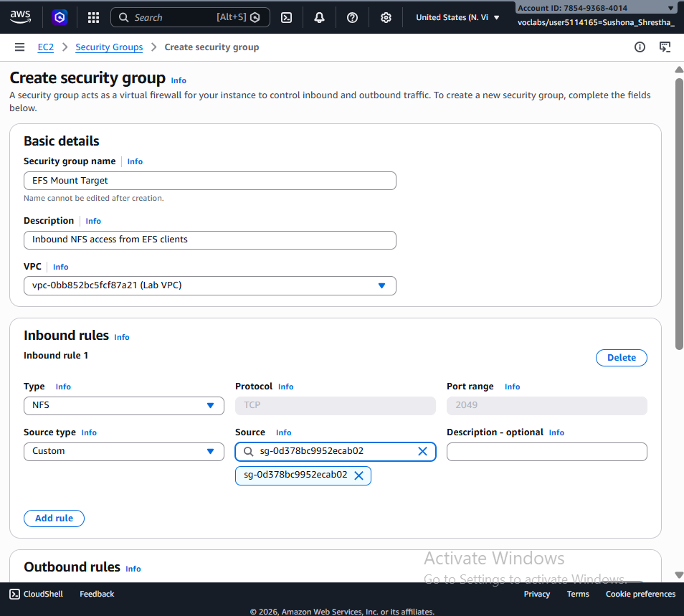Screen dimensions: 684x616
Task: Open Info for Security group name
Action: 135,161
